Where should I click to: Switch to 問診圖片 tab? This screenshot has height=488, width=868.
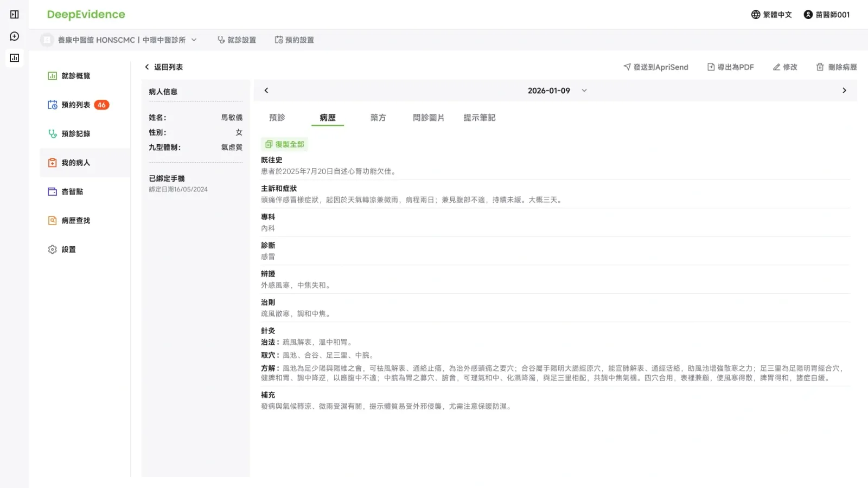[429, 118]
